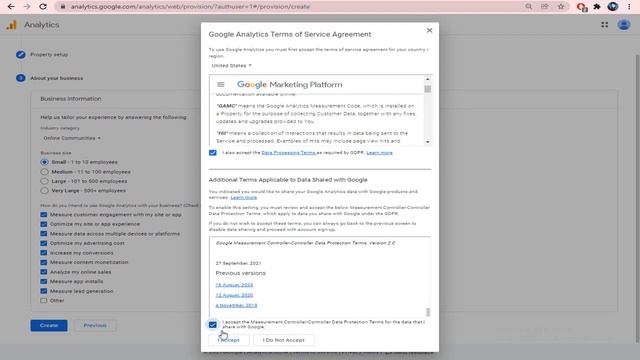
Task: Reload the page with refresh icon
Action: coord(42,7)
